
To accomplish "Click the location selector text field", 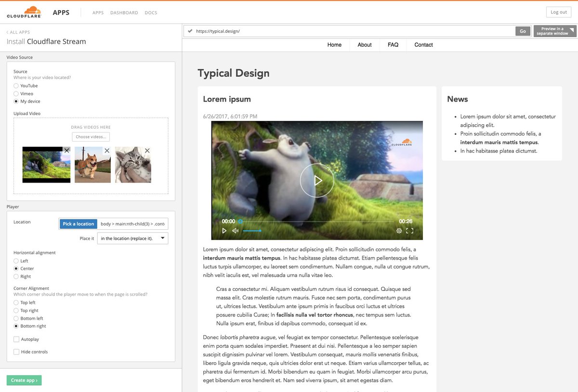I will click(x=132, y=224).
